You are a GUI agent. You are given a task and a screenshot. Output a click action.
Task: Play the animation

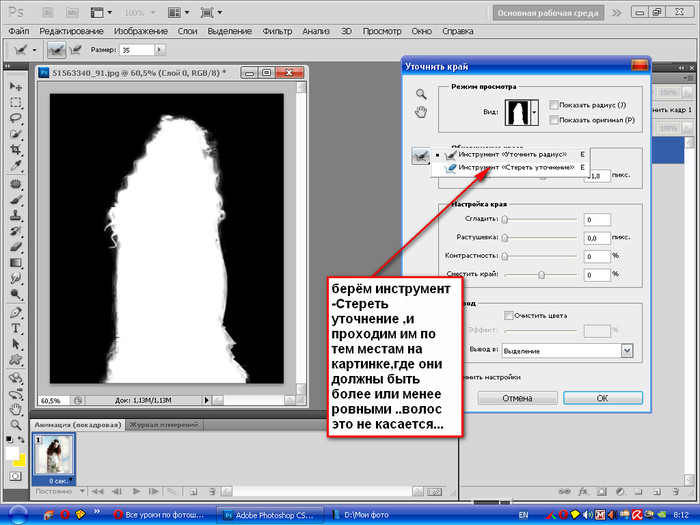coord(136,491)
